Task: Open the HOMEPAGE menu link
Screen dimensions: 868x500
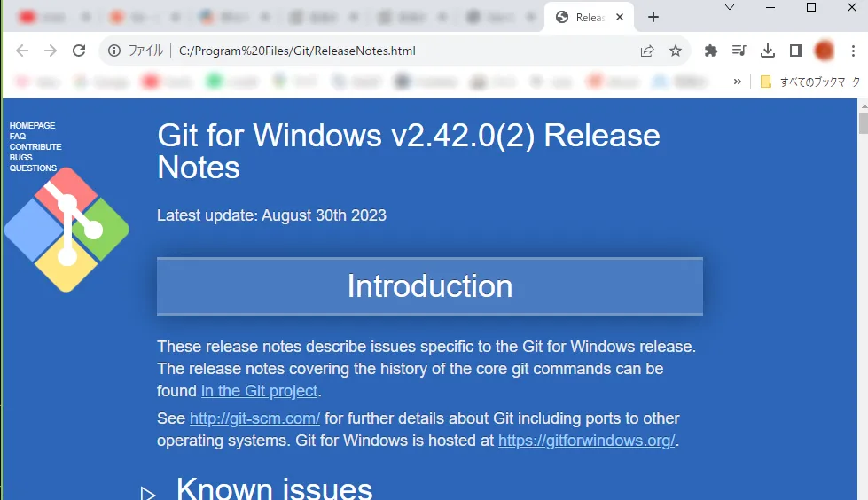Action: (x=32, y=126)
